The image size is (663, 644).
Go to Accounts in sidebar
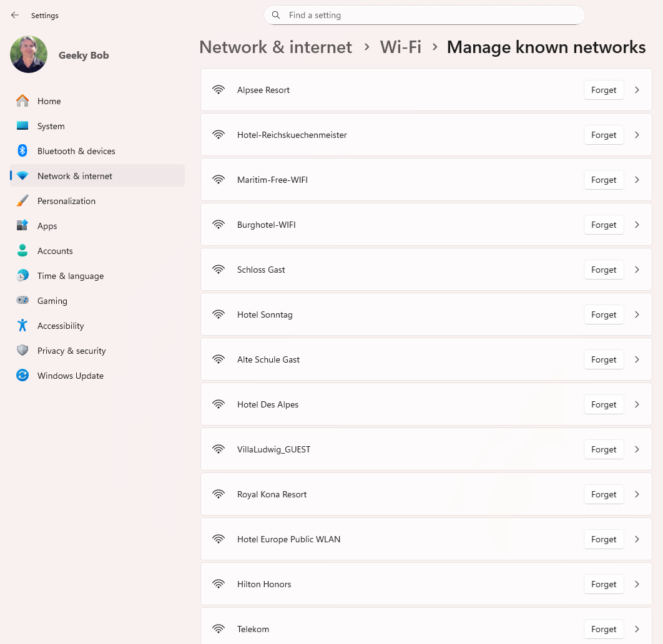point(55,251)
